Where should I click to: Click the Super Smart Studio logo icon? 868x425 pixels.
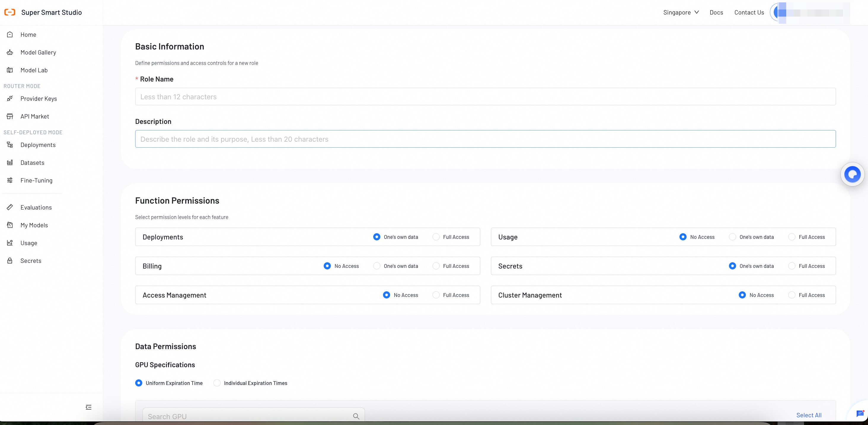[10, 12]
